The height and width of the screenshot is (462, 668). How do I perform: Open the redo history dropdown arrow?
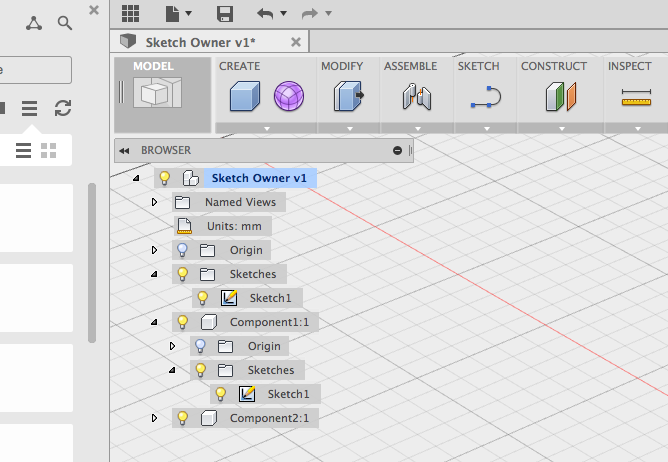(x=328, y=13)
